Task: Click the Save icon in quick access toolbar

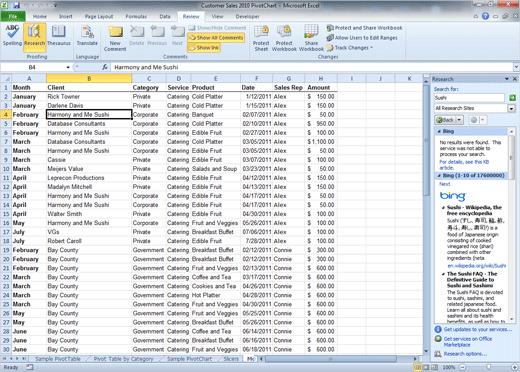Action: (16, 6)
